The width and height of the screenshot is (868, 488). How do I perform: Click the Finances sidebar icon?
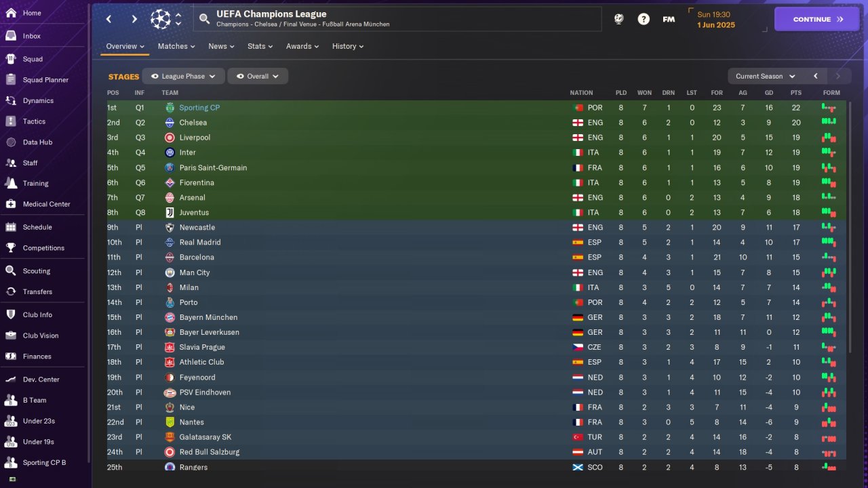11,356
